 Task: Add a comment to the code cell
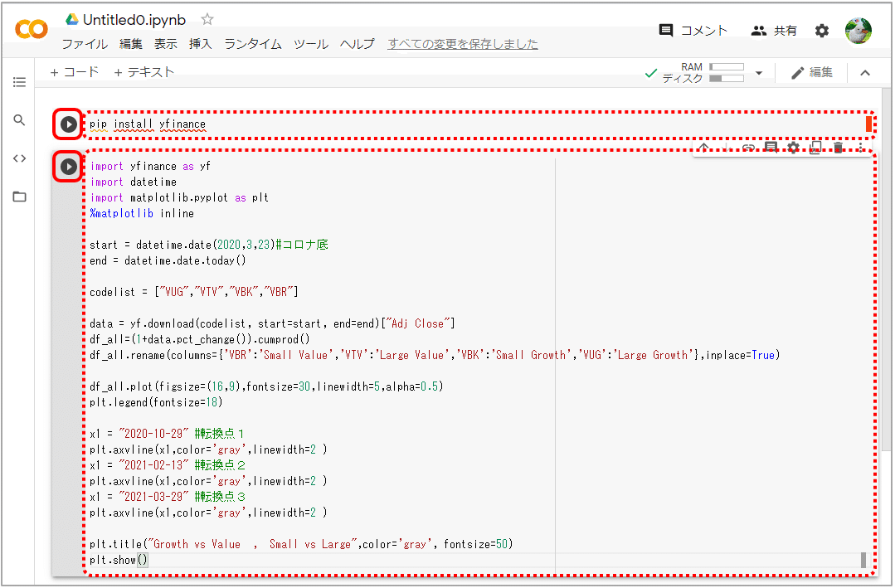pyautogui.click(x=771, y=146)
